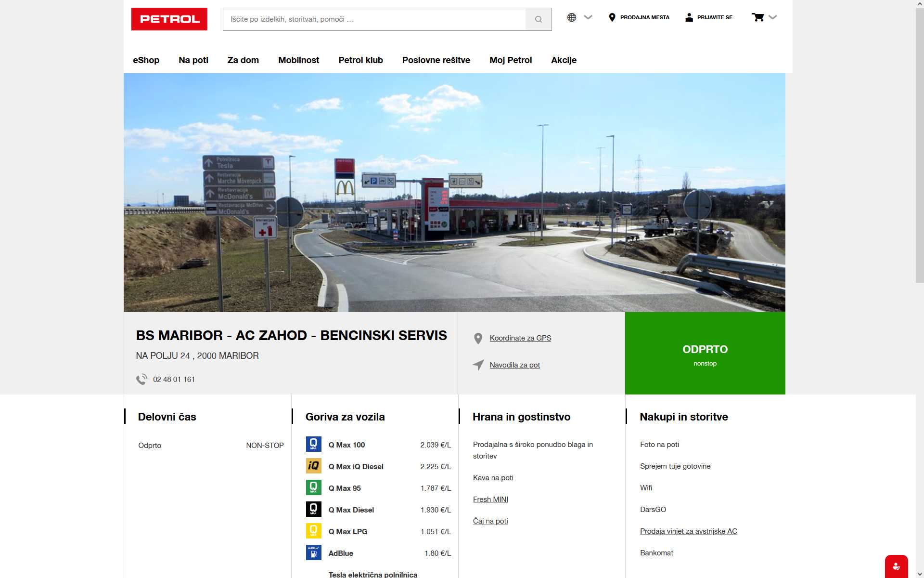Open the shopping cart icon
Viewport: 924px width, 578px height.
pyautogui.click(x=758, y=16)
